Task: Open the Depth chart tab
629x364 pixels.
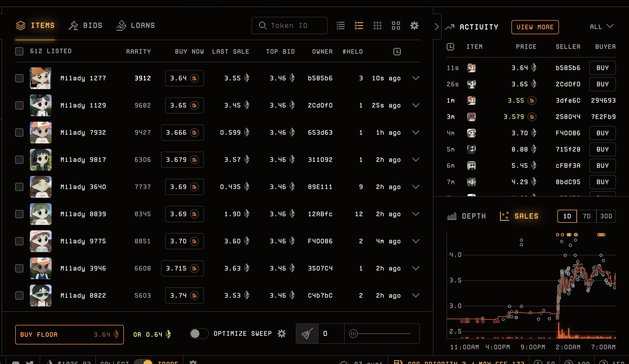Action: 466,216
